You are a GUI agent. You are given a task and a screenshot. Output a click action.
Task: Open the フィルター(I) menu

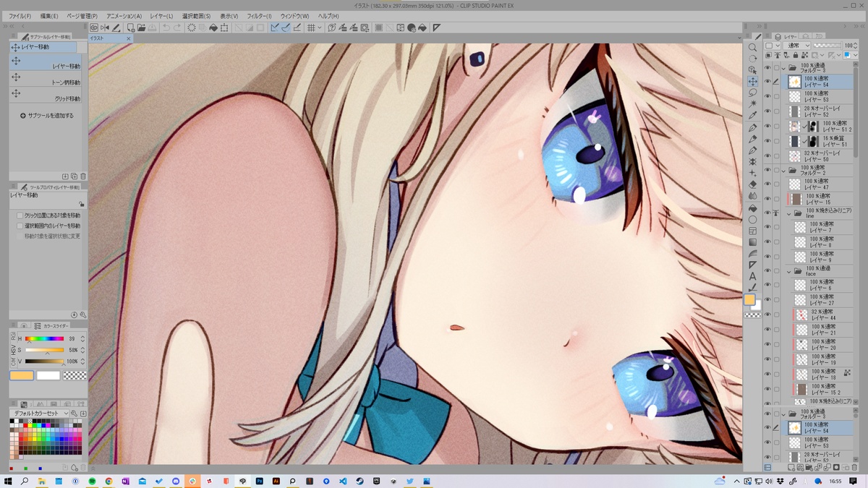pyautogui.click(x=259, y=16)
